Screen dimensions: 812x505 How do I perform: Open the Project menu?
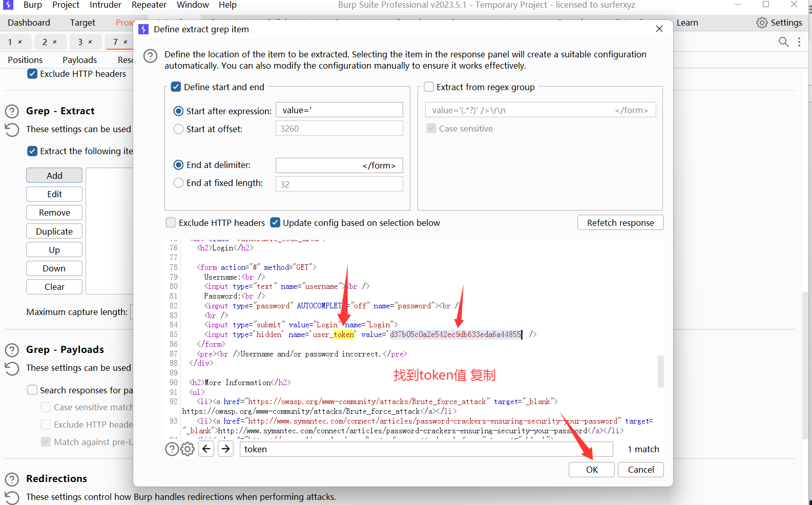click(66, 5)
